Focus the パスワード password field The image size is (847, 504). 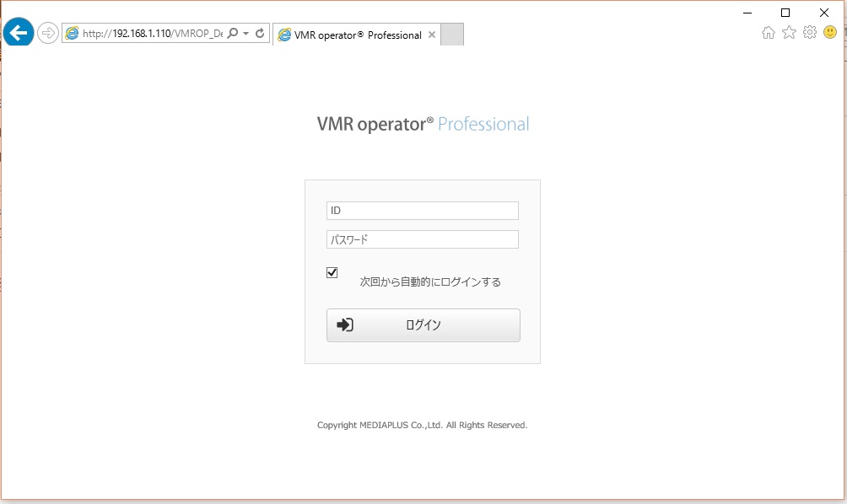point(423,239)
